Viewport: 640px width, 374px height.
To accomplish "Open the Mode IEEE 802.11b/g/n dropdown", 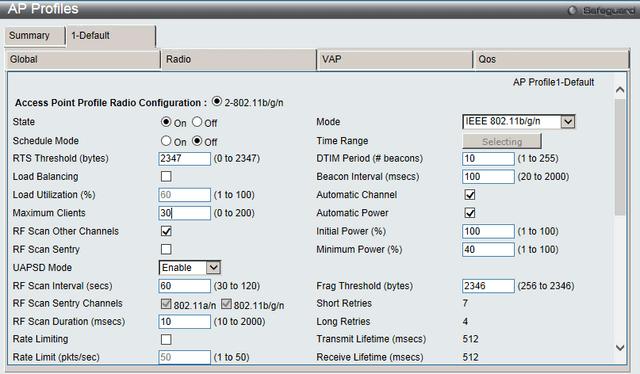I will click(519, 122).
